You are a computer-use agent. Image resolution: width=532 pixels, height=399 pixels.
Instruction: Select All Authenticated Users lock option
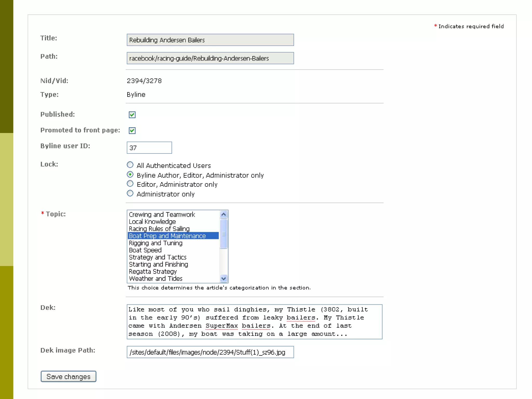(x=130, y=165)
